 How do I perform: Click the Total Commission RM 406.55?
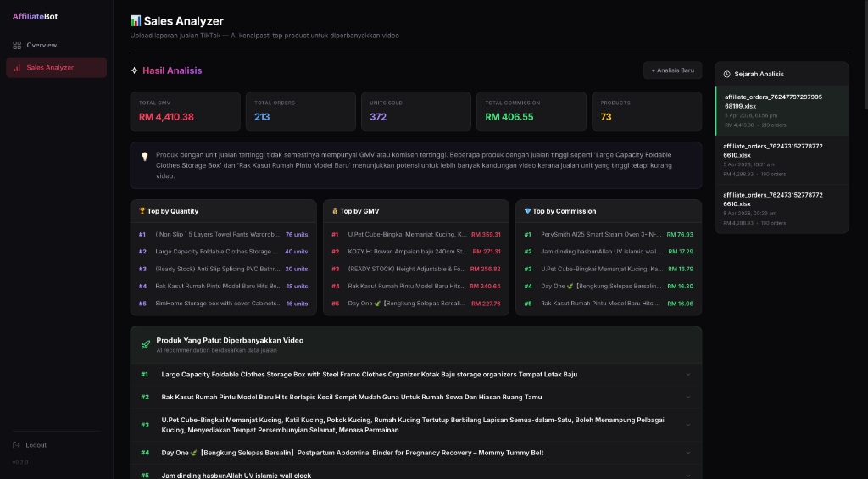point(509,117)
